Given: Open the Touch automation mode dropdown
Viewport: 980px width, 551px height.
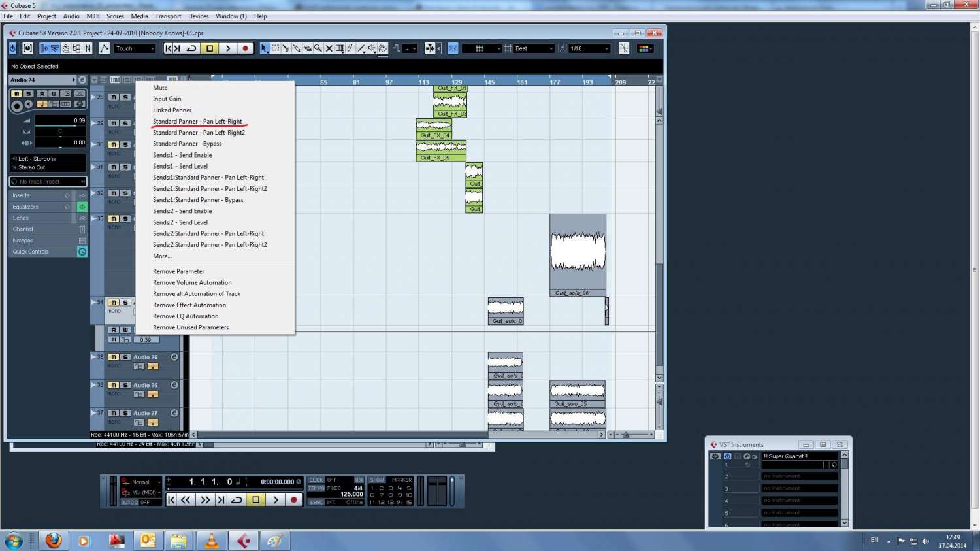Looking at the screenshot, I should (x=135, y=48).
